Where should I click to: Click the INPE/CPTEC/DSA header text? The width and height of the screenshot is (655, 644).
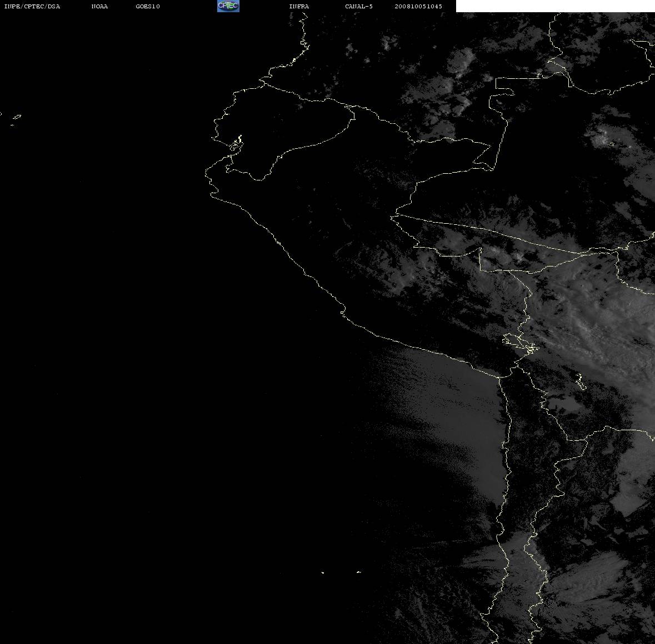point(32,6)
